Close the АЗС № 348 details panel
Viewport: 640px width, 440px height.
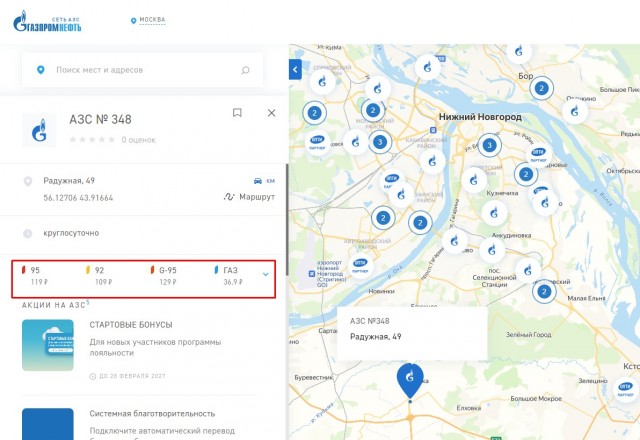pos(271,113)
